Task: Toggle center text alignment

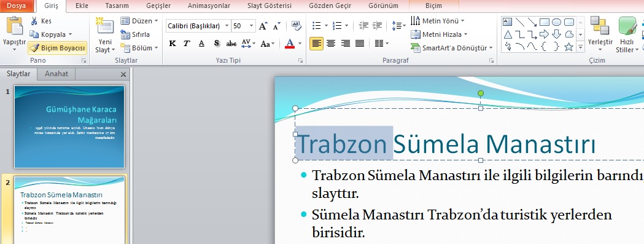Action: 331,43
